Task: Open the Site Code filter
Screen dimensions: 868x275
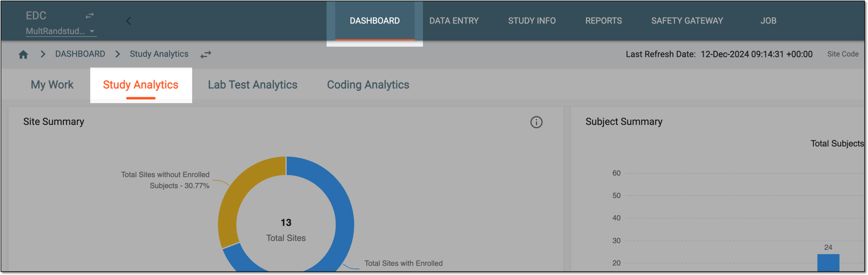Action: pyautogui.click(x=843, y=54)
